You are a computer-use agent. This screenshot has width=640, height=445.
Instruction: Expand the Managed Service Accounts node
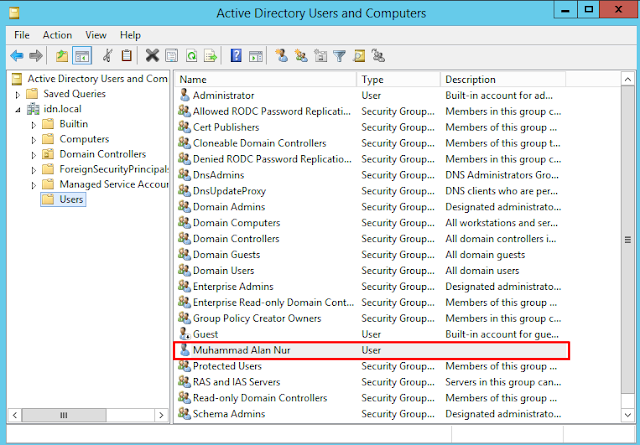click(33, 185)
